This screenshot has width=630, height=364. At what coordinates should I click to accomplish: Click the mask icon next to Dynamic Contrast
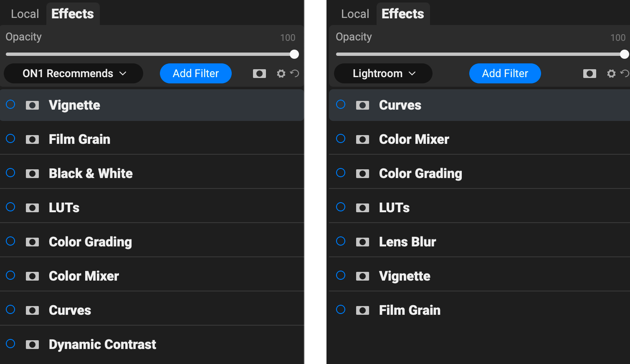(x=32, y=345)
